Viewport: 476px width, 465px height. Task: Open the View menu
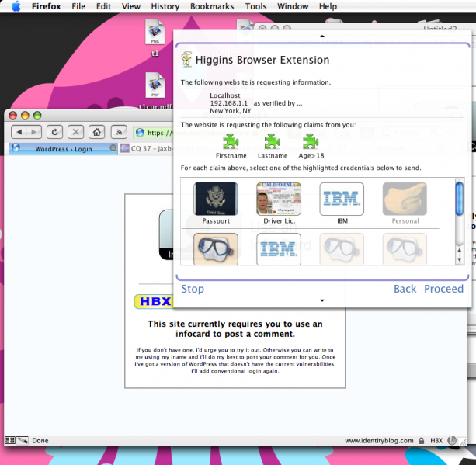(x=131, y=6)
